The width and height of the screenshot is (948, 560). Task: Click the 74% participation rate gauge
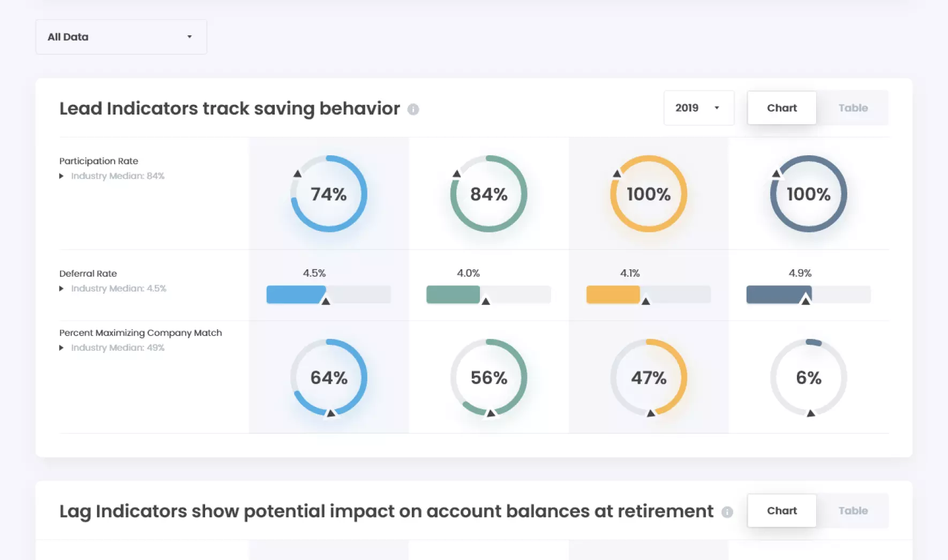pyautogui.click(x=329, y=194)
